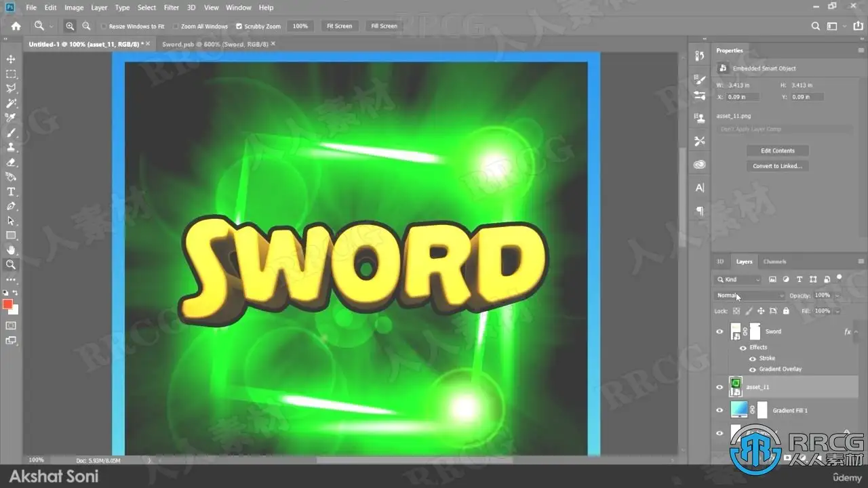Open the Layer menu
Image resolution: width=868 pixels, height=488 pixels.
[x=99, y=7]
